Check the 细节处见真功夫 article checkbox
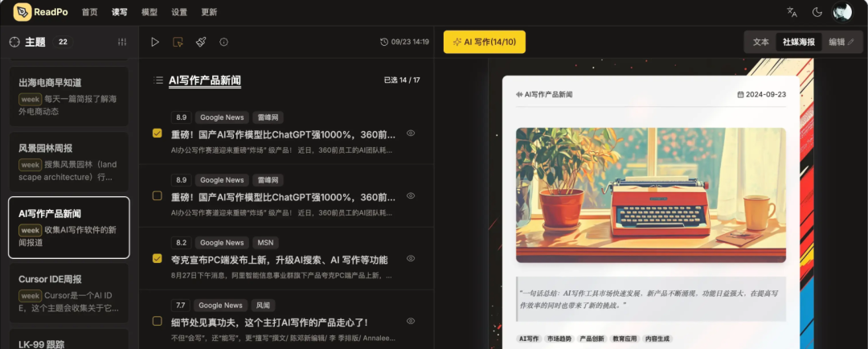This screenshot has width=868, height=349. [x=158, y=322]
